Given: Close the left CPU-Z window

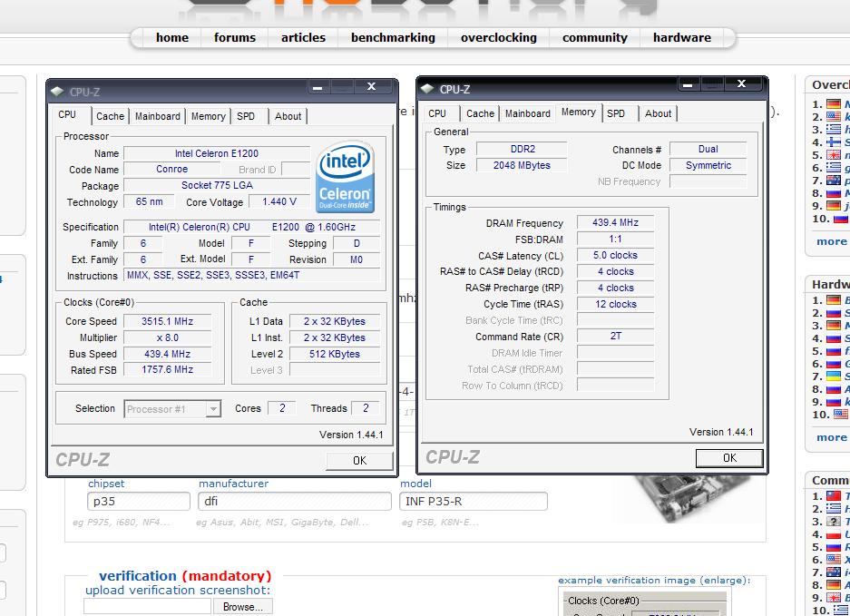Looking at the screenshot, I should [x=371, y=87].
